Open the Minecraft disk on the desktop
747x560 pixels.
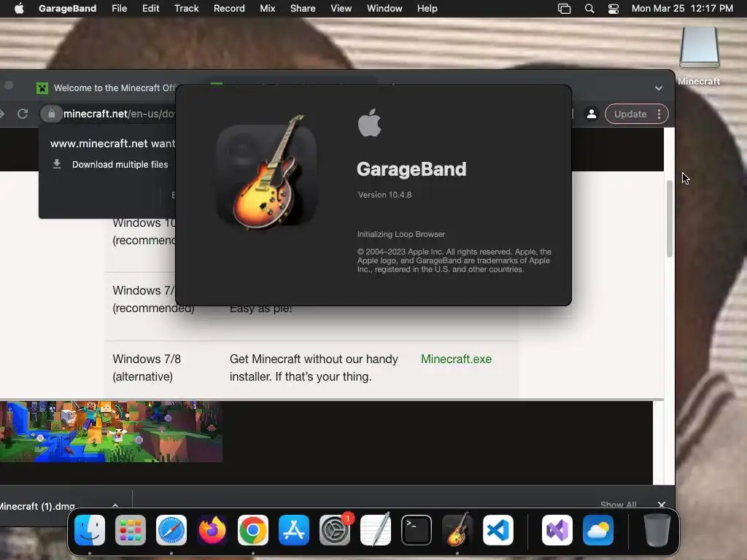(699, 47)
